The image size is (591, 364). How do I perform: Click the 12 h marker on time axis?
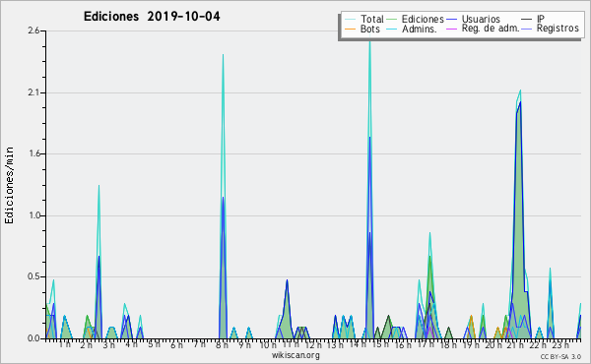click(313, 344)
